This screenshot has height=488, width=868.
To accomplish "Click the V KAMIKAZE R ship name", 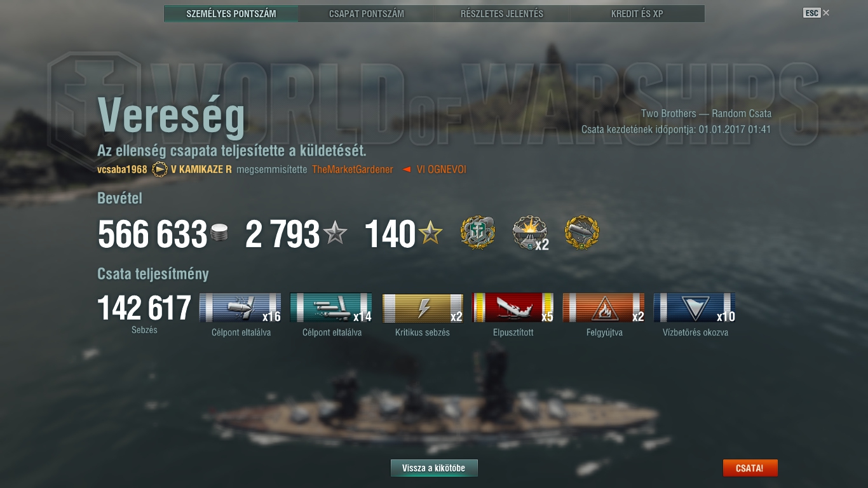I will (201, 170).
